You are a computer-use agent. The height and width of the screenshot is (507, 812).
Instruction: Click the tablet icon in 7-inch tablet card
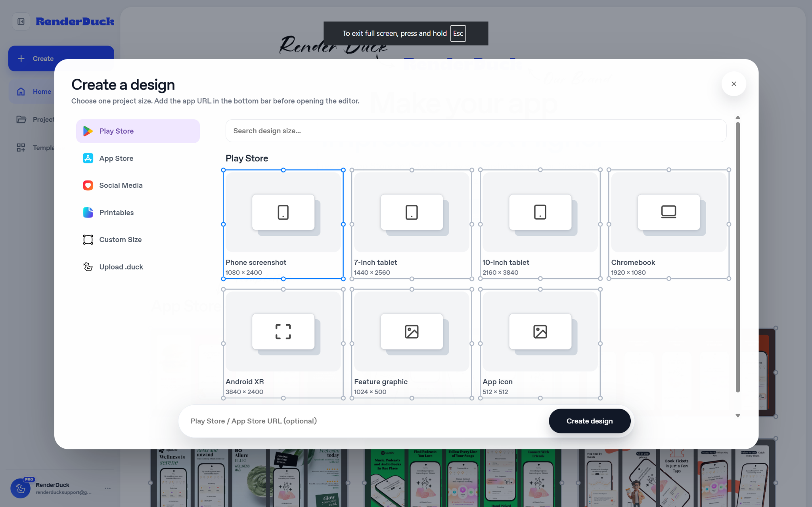click(x=412, y=212)
